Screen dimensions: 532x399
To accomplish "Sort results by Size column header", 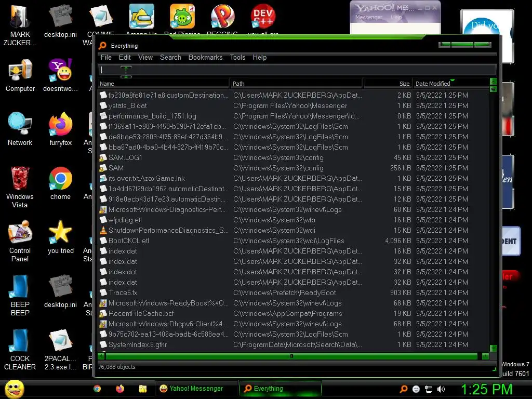I will pos(387,84).
